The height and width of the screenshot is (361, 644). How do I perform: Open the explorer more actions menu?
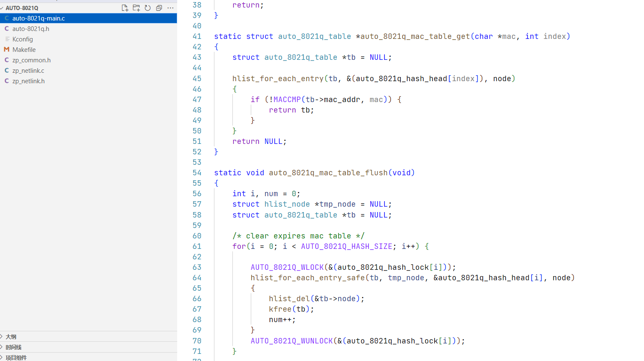171,8
